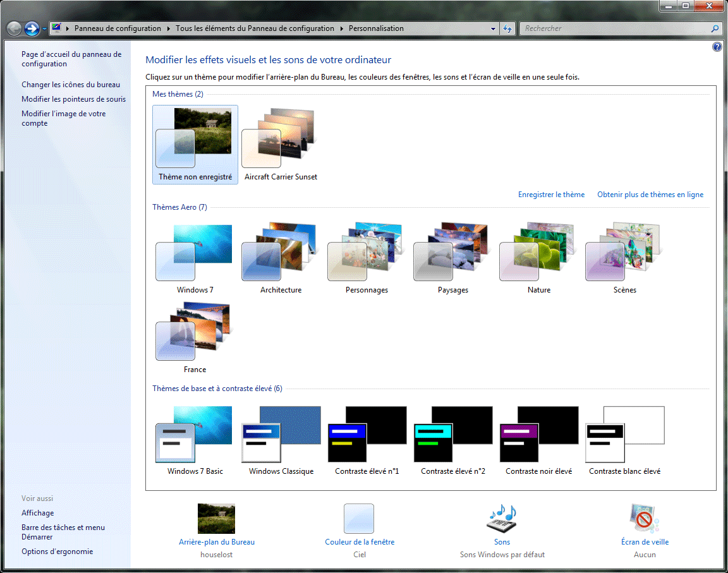Open Barre des tâches et menu Démarrer
Viewport: 728px width, 573px height.
pos(63,532)
